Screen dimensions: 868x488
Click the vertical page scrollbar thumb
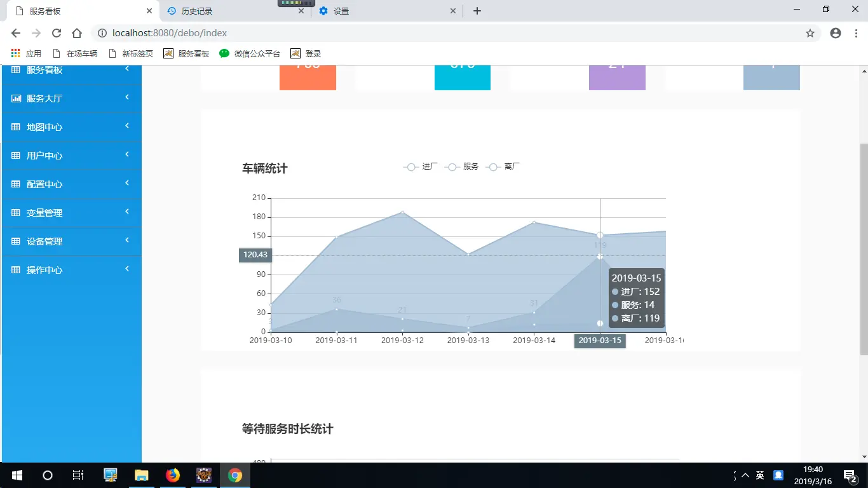(864, 249)
